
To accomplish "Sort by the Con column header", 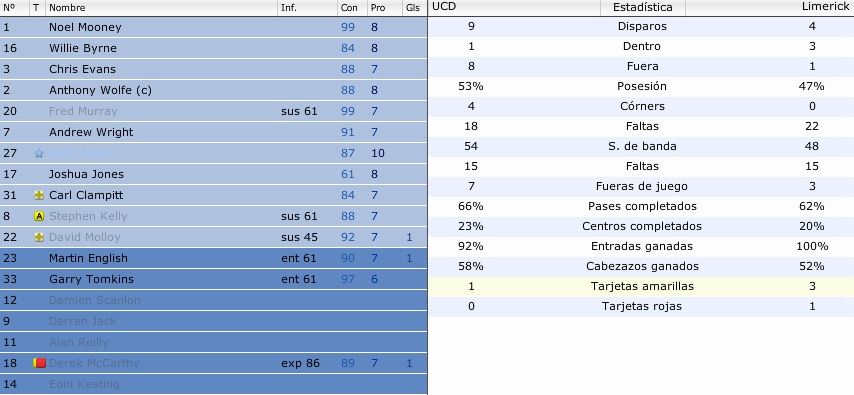I will point(352,8).
